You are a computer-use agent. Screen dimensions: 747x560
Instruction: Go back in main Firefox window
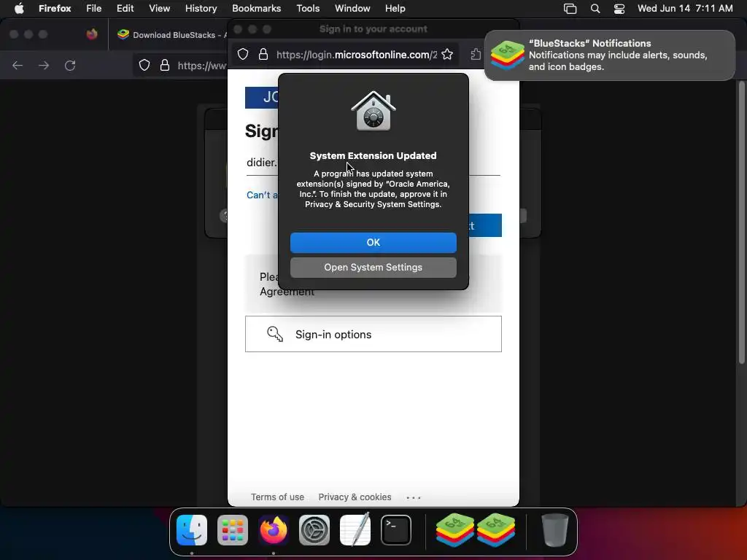point(18,65)
